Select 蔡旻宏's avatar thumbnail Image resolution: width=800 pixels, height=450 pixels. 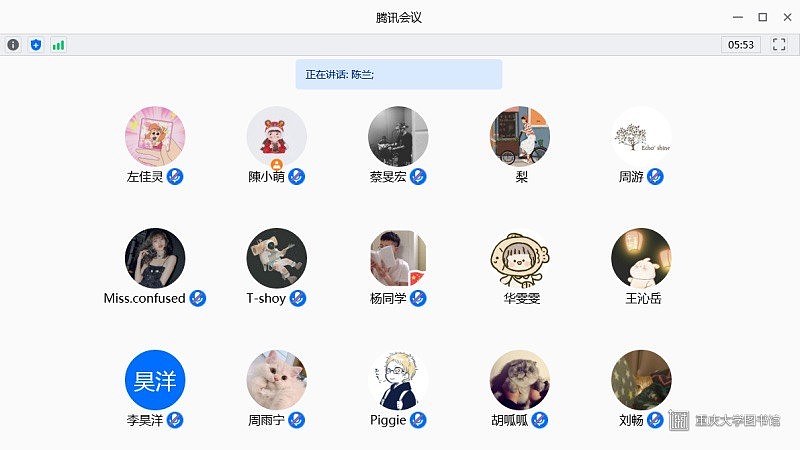pyautogui.click(x=398, y=136)
